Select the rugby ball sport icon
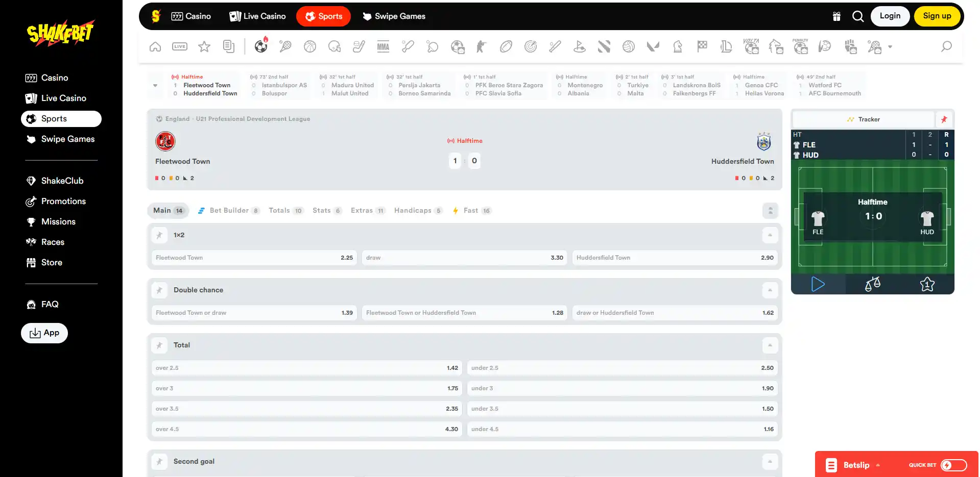 coord(506,47)
